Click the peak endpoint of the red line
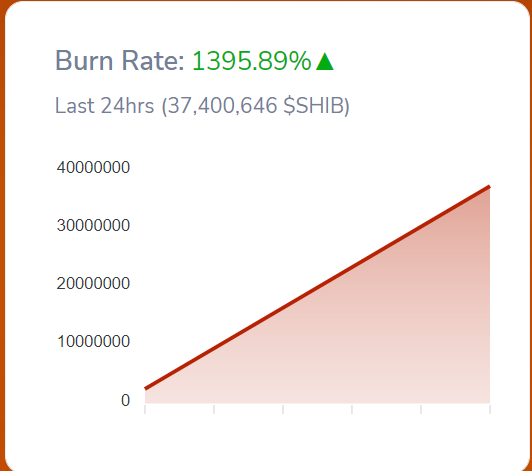This screenshot has width=532, height=471. (x=489, y=187)
